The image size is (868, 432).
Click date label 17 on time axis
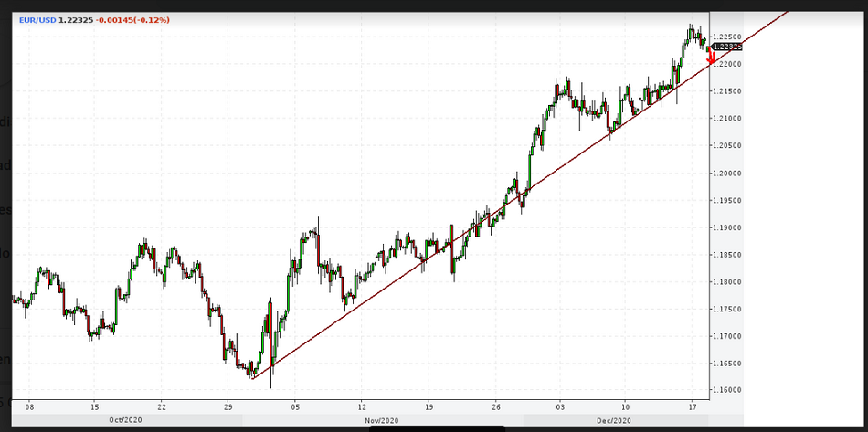tap(693, 406)
